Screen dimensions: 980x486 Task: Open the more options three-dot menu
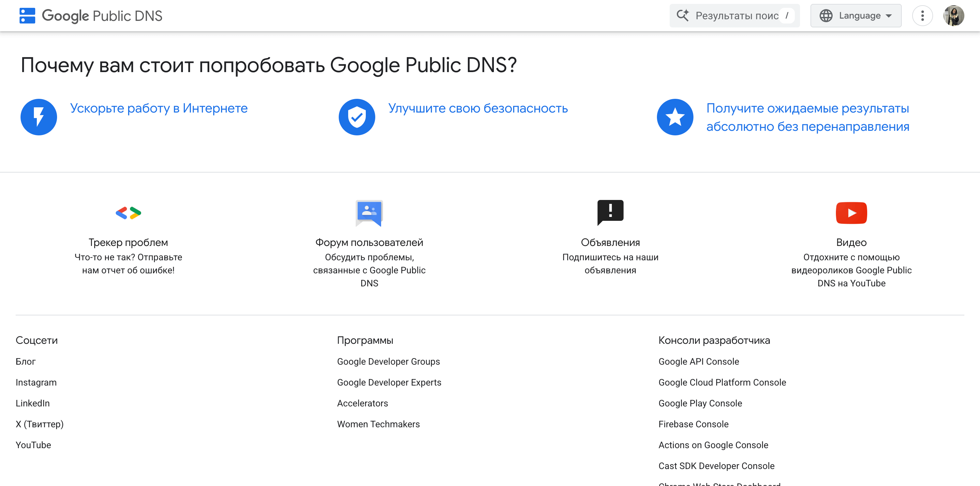(x=923, y=15)
